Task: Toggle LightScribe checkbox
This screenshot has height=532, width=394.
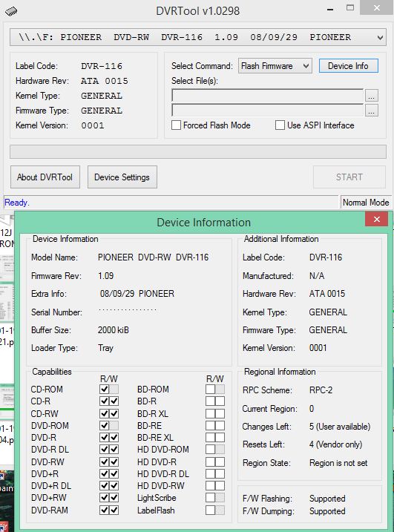Action: tap(211, 498)
